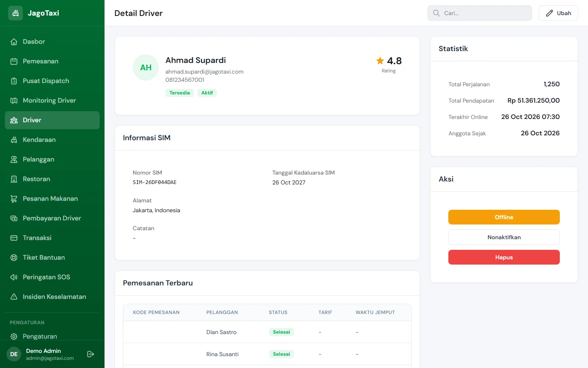
Task: Click the TARIF column header
Action: (x=325, y=312)
